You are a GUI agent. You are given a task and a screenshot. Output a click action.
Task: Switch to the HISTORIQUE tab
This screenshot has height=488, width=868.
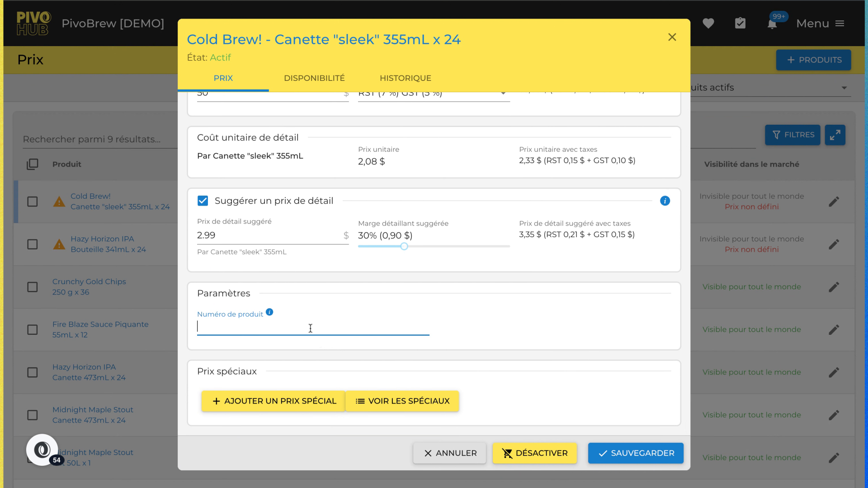405,78
